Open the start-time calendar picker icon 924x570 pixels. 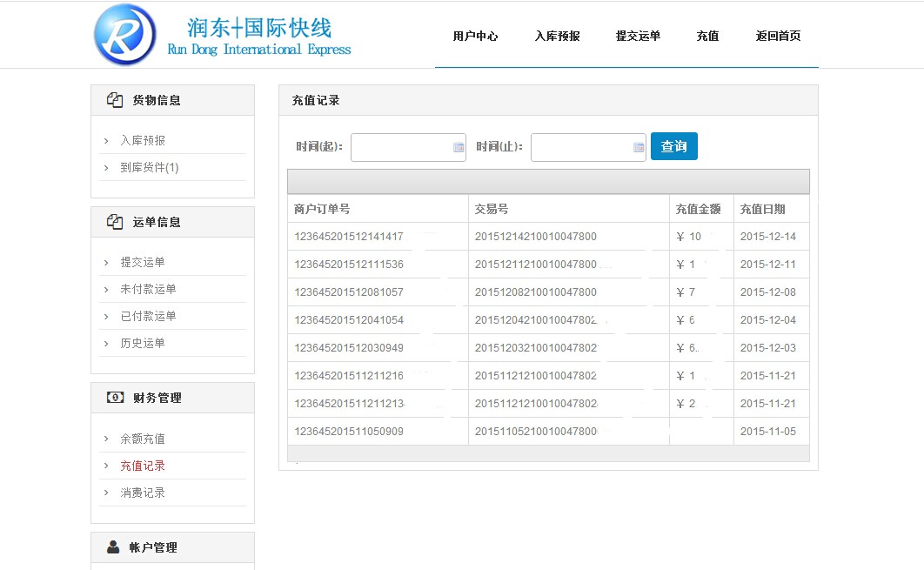(x=459, y=147)
